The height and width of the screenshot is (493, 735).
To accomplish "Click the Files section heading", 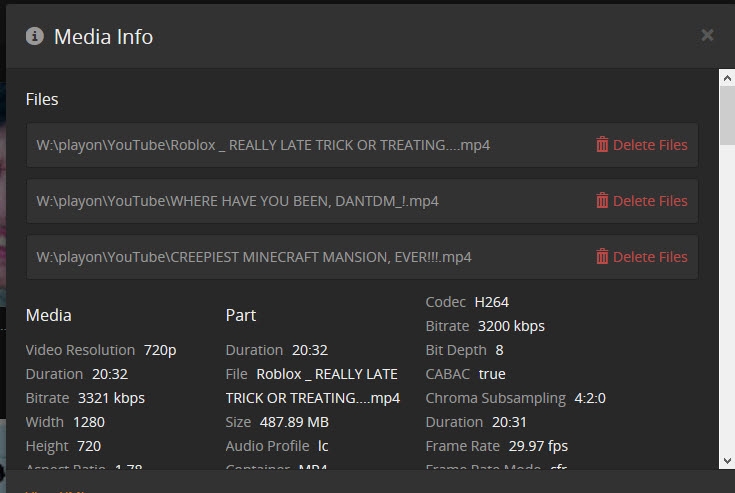I will (42, 99).
